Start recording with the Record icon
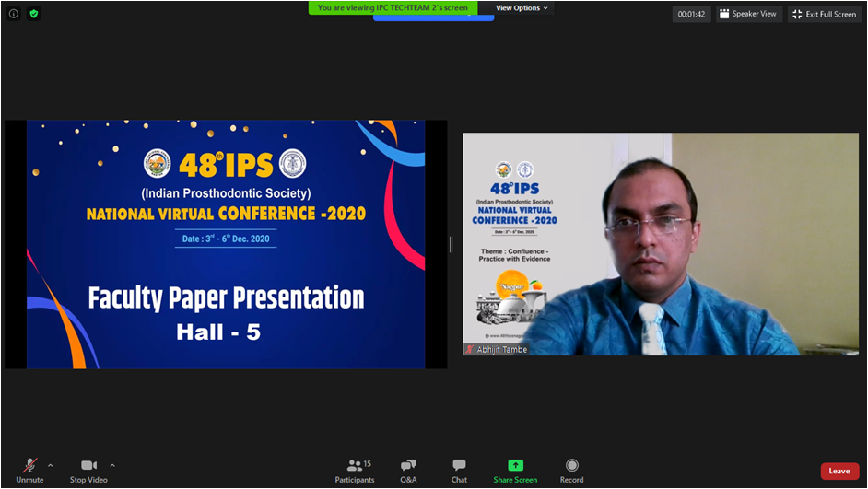The height and width of the screenshot is (489, 868). pyautogui.click(x=571, y=466)
